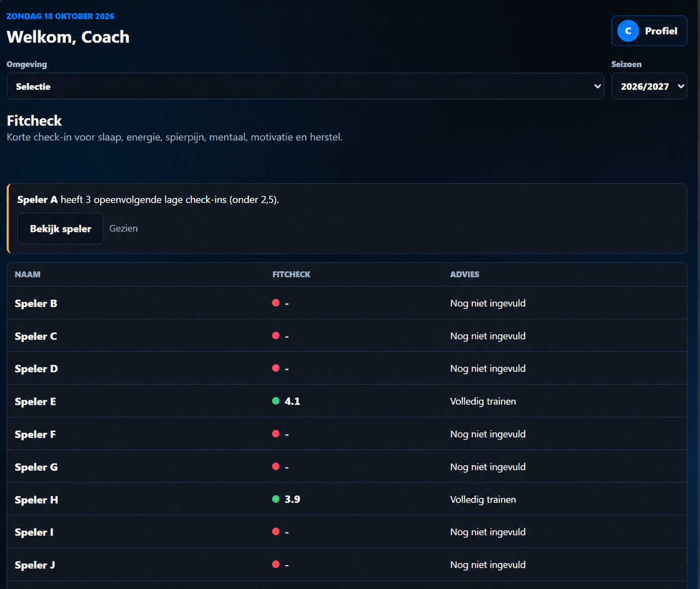700x589 pixels.
Task: Click Speler H's Volledig trainen advice
Action: point(483,499)
